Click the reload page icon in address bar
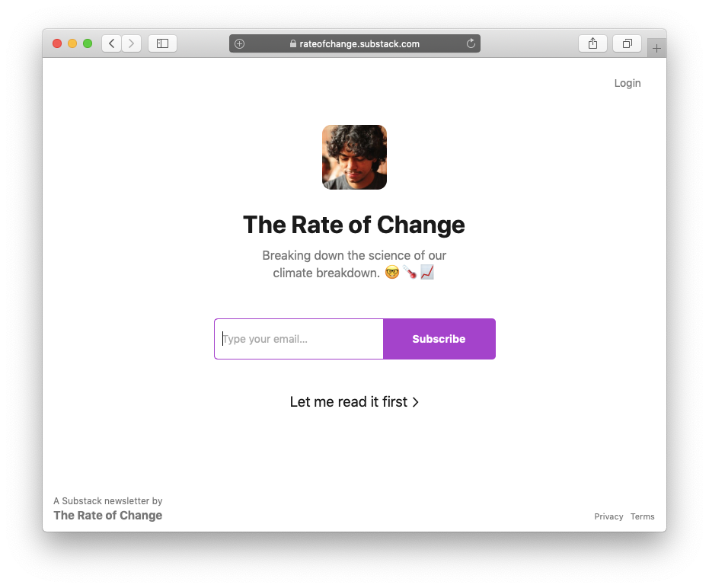 pyautogui.click(x=471, y=43)
